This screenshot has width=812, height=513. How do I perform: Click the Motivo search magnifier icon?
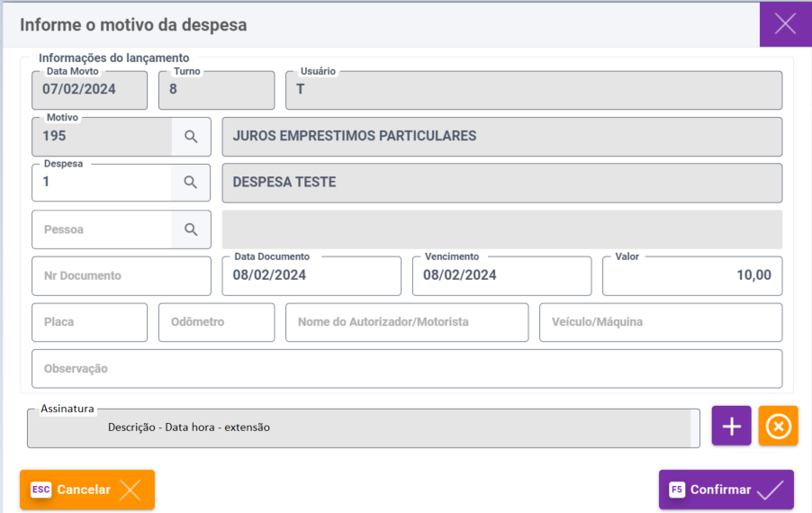coord(191,136)
